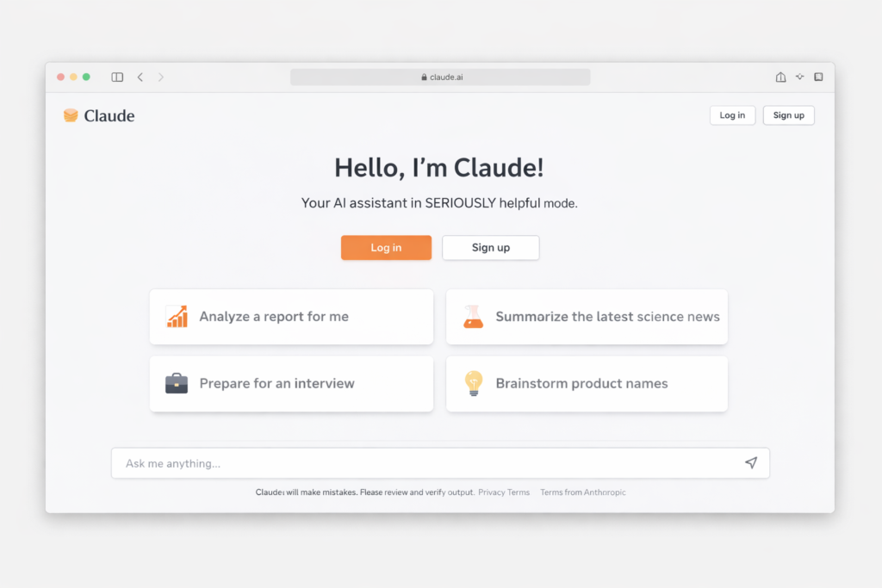
Task: Select Sign up in the page header
Action: (788, 115)
